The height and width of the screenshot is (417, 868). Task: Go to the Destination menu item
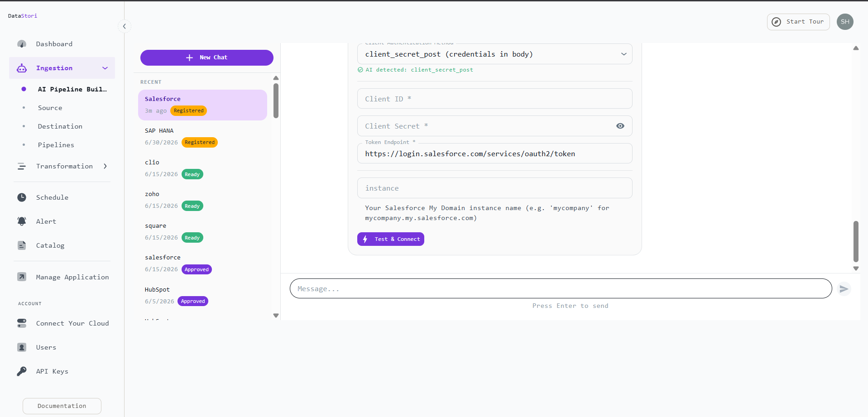(60, 126)
